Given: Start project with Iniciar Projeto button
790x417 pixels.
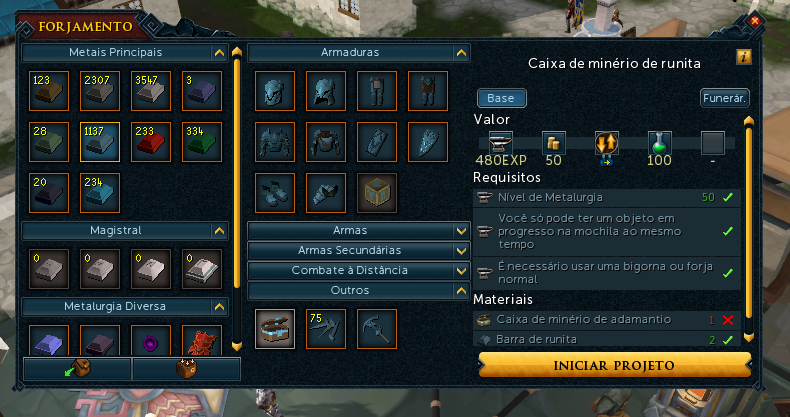Looking at the screenshot, I should [614, 365].
